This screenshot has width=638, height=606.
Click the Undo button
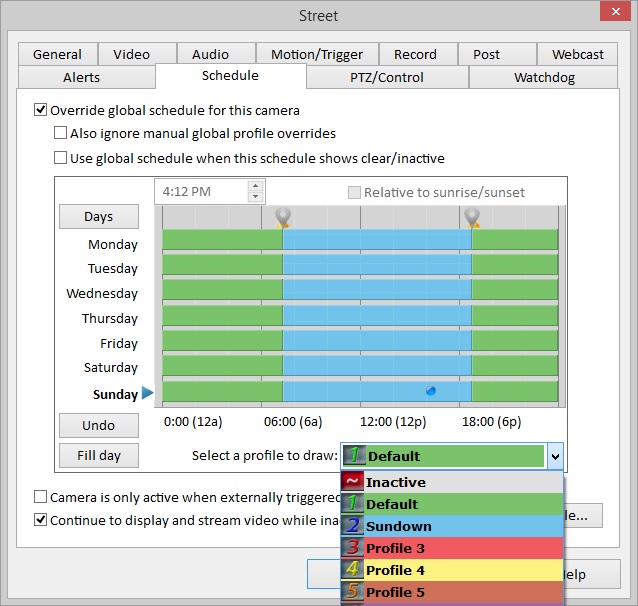pos(99,425)
